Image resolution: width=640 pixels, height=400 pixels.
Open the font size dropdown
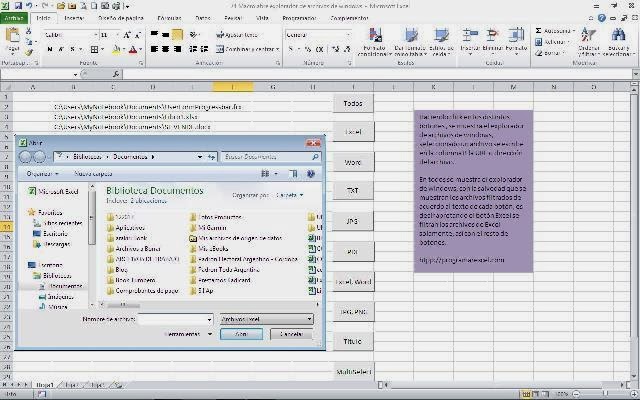pos(118,35)
